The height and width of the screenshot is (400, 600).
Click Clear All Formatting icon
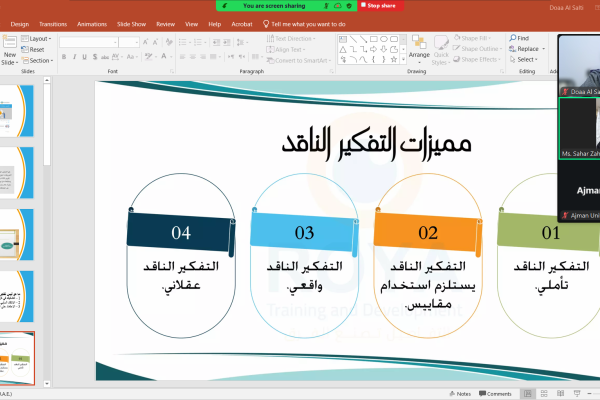click(x=169, y=42)
